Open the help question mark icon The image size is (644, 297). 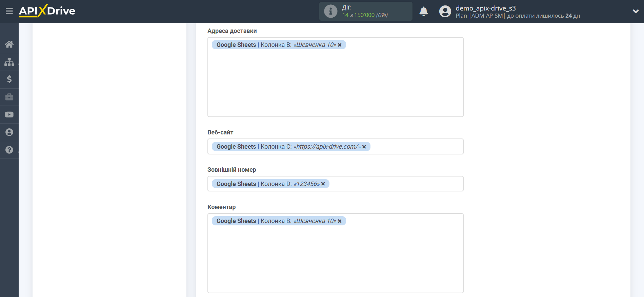point(9,150)
